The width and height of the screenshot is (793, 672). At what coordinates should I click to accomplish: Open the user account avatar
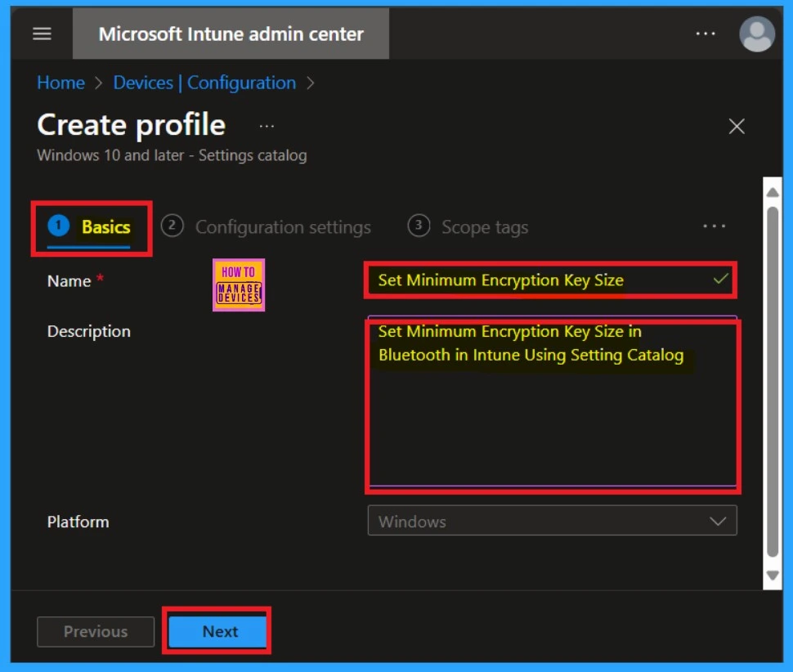(x=756, y=34)
